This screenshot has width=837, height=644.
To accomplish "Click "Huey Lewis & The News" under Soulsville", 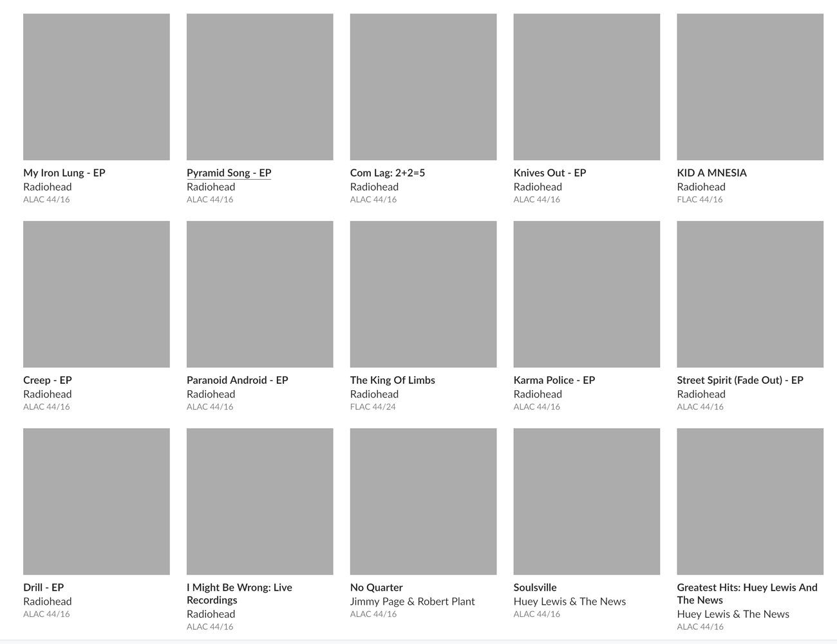I will click(x=570, y=601).
